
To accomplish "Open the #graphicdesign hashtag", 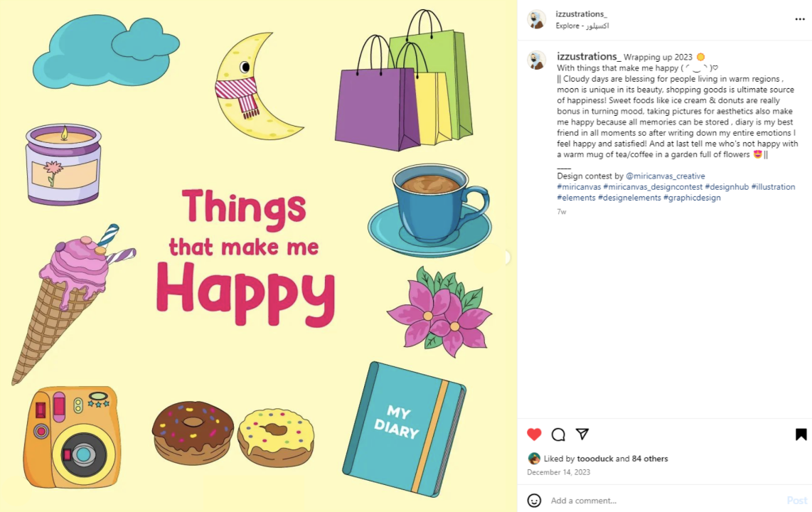I will 692,198.
